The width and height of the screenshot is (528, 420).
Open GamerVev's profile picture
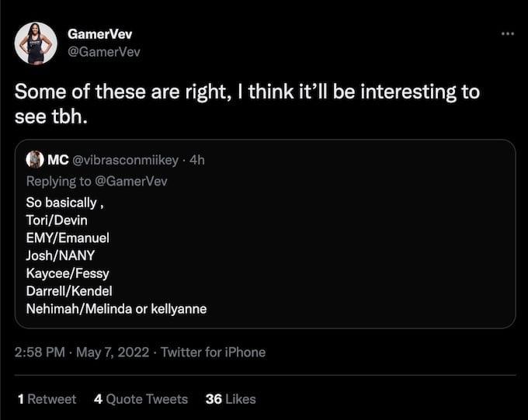[x=36, y=43]
